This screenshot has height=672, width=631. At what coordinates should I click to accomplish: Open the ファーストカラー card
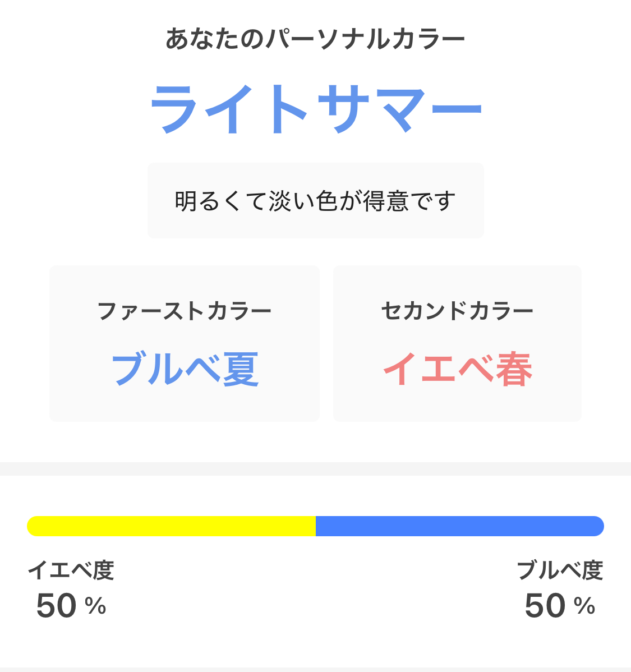click(185, 343)
